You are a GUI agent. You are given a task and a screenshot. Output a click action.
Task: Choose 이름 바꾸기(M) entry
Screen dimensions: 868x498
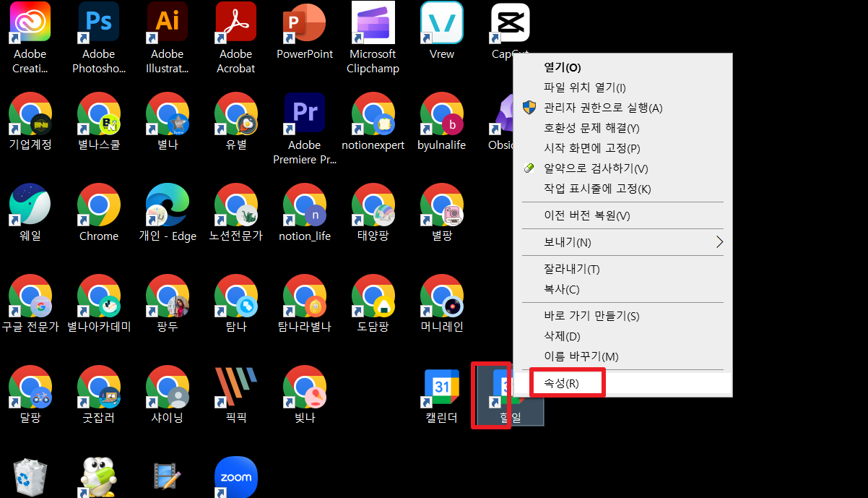[622, 356]
